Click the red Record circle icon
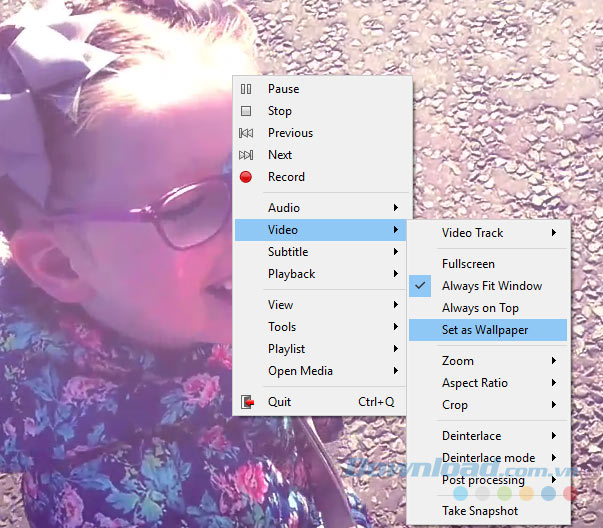 [x=246, y=177]
